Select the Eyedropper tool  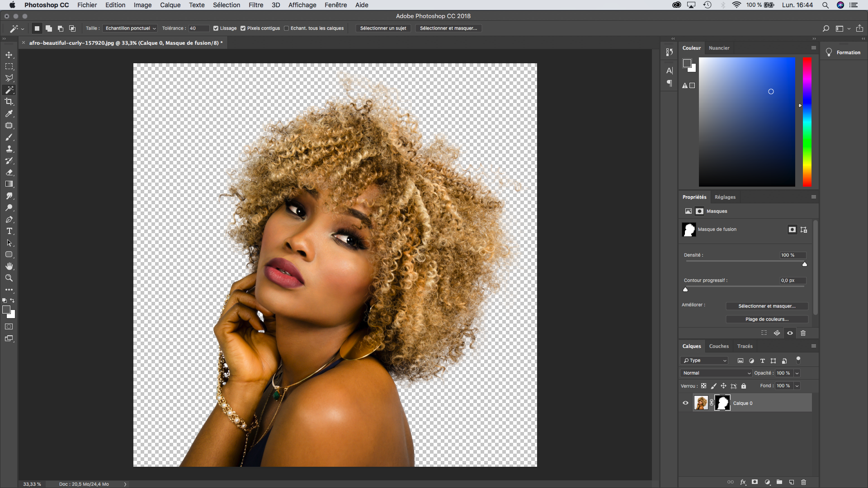(x=9, y=113)
